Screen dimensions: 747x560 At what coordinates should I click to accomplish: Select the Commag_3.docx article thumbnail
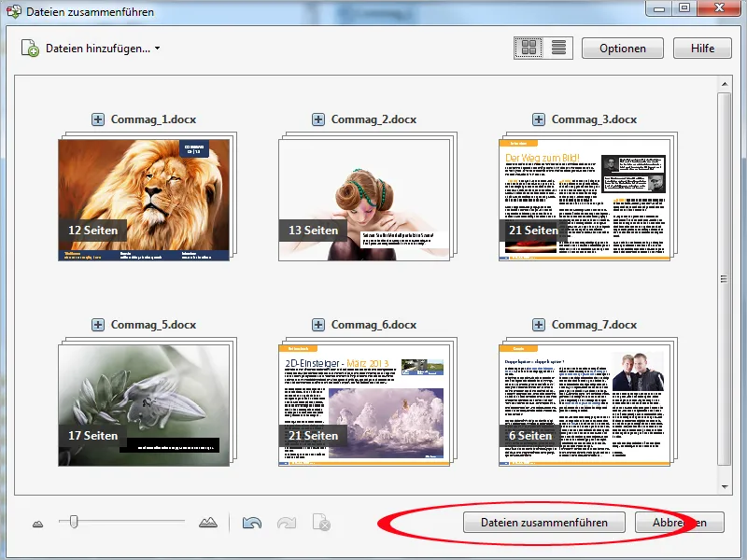[585, 200]
